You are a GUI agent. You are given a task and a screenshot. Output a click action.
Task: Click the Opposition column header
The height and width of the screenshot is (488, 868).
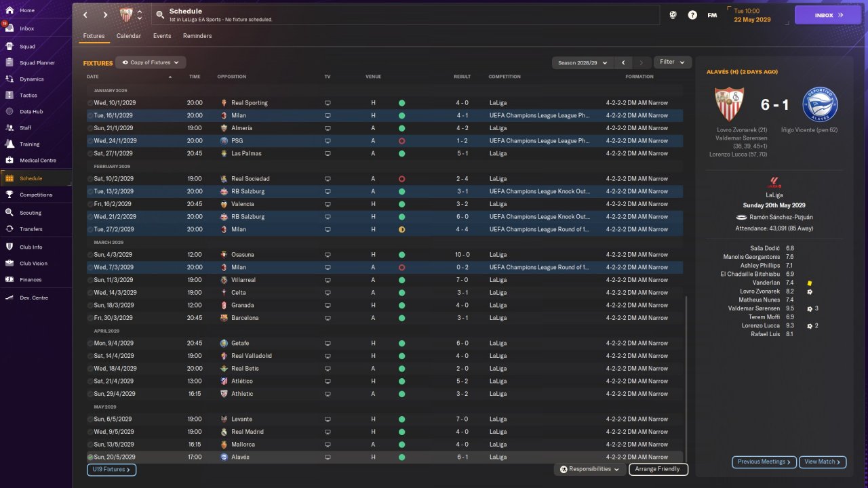tap(232, 77)
